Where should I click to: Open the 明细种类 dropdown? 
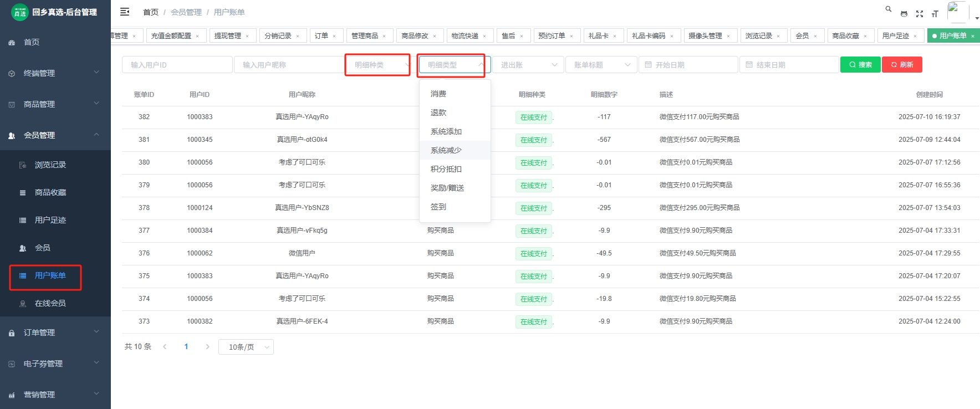pos(377,65)
